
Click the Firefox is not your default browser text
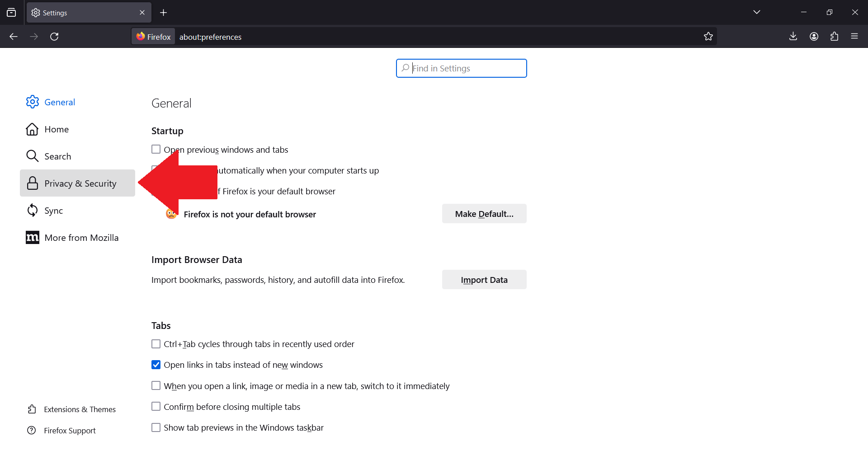point(250,214)
